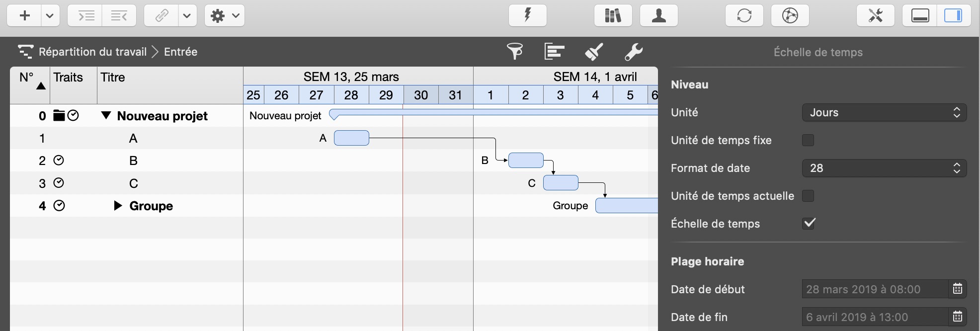Click the lightning bolt toolbar icon
The image size is (980, 331).
(x=527, y=16)
